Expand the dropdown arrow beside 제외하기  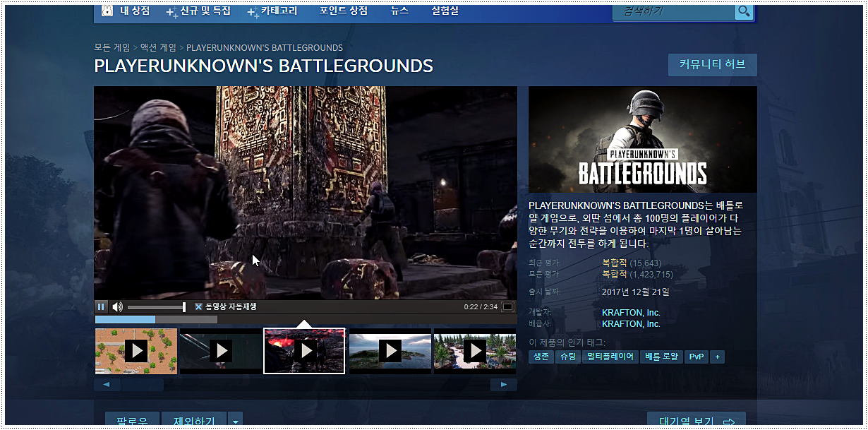[235, 420]
